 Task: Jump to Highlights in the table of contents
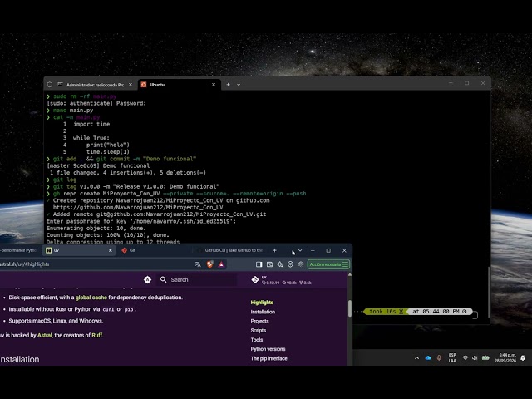pyautogui.click(x=262, y=303)
